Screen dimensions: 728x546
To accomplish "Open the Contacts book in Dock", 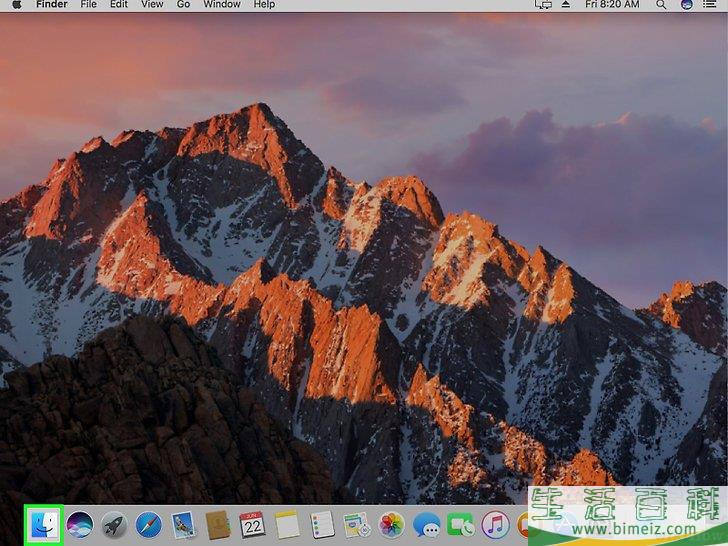I will click(218, 524).
